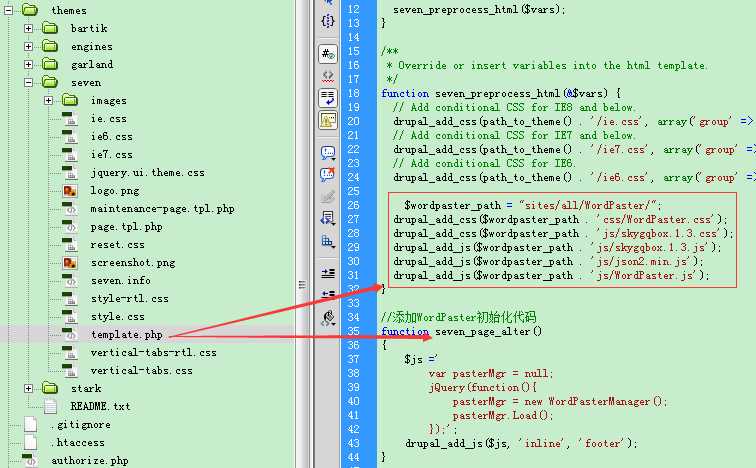Select screenshot.png file
The image size is (756, 468).
(133, 263)
